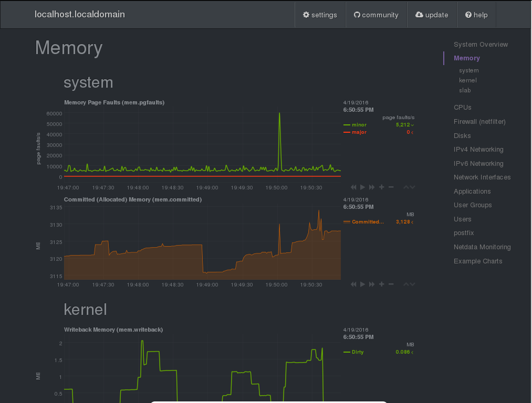Pan the Memory Page Faults chart right
532x403 pixels.
372,187
